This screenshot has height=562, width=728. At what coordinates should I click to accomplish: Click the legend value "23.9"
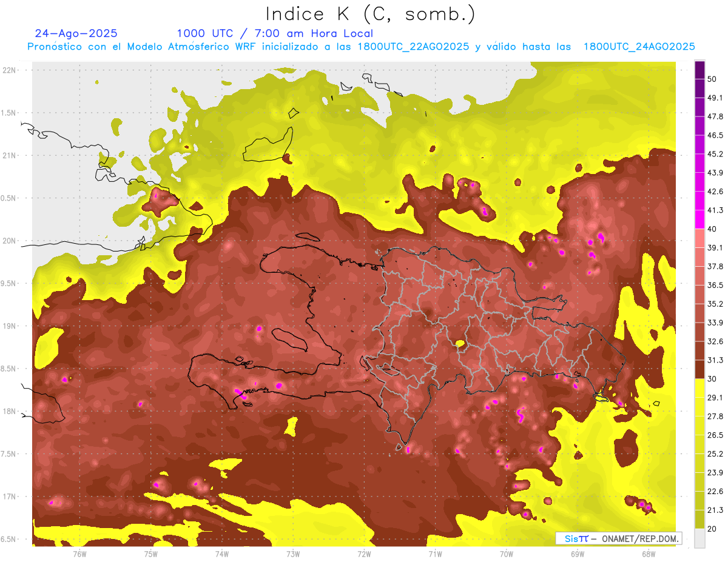[x=715, y=473]
